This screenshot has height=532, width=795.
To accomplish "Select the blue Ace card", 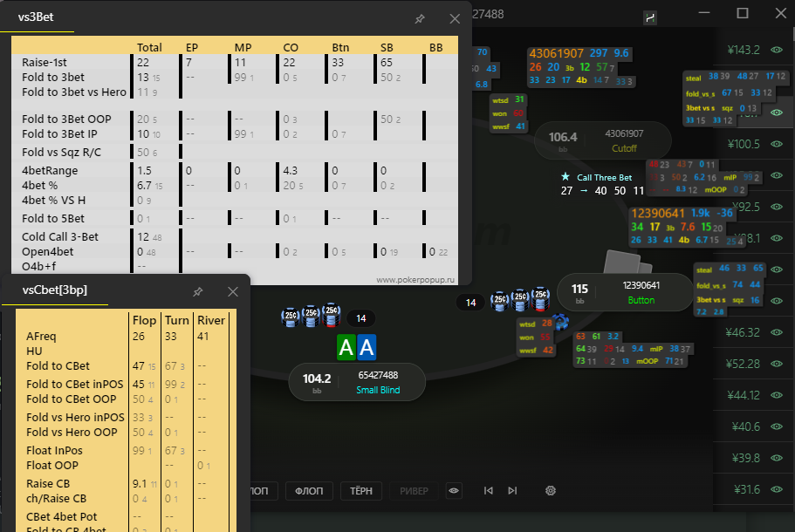I will click(x=367, y=347).
